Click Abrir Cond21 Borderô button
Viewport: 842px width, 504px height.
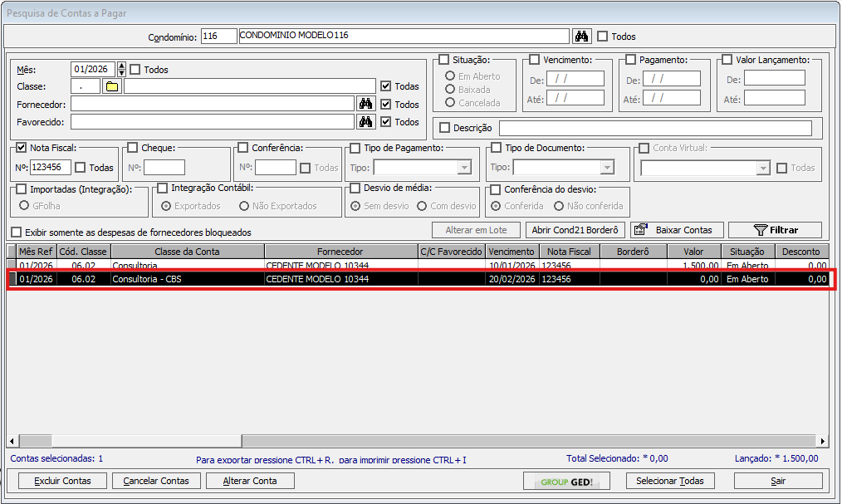coord(575,230)
